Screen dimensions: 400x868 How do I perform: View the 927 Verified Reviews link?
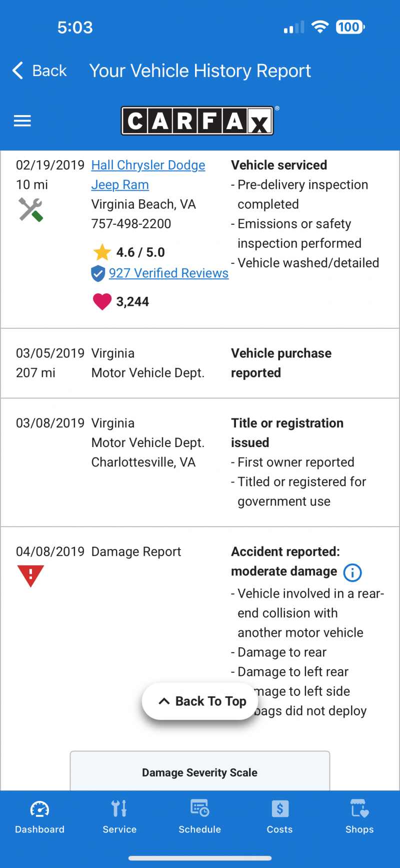click(x=168, y=273)
